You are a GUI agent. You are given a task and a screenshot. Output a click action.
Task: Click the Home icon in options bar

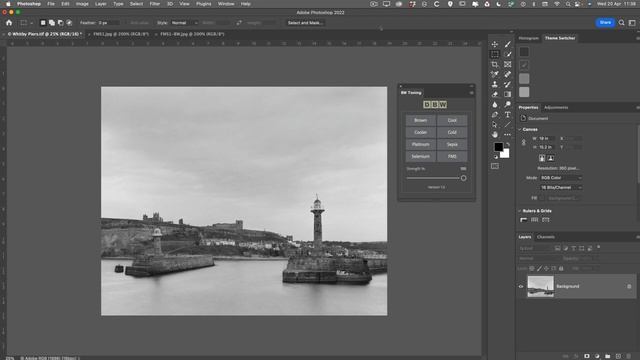click(x=9, y=23)
